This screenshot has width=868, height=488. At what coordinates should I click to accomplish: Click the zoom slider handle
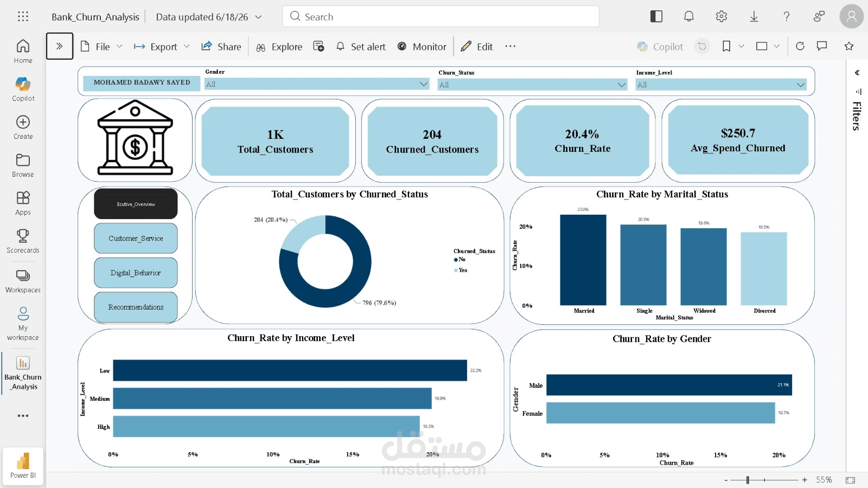tap(748, 480)
